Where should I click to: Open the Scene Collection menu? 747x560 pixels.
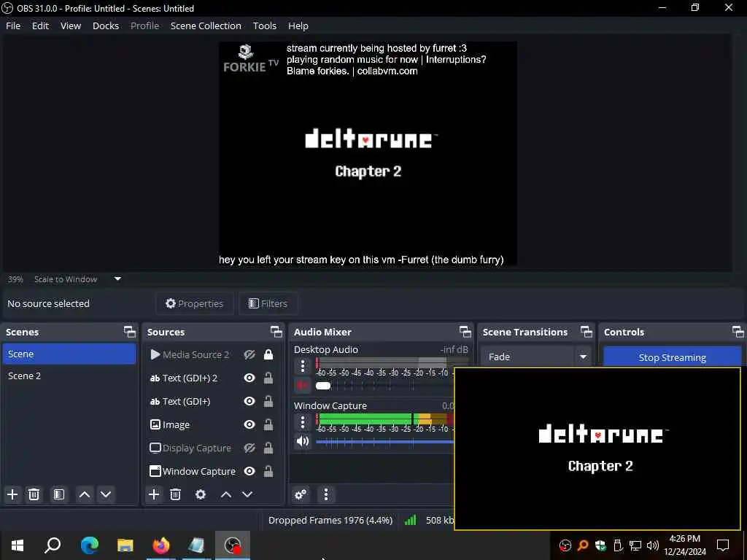(206, 26)
